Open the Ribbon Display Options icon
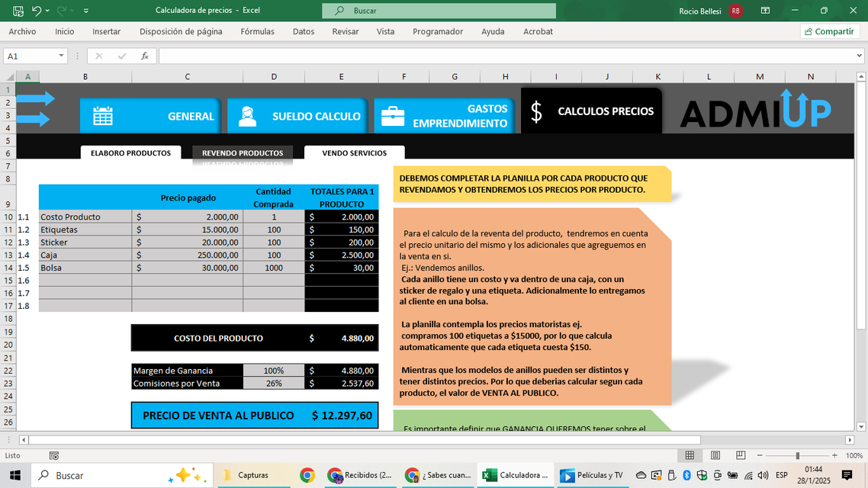The image size is (868, 488). point(765,11)
